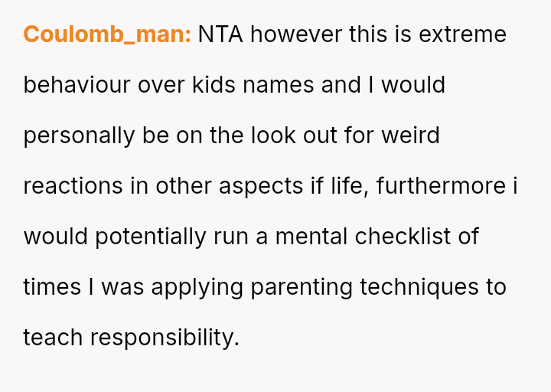Click on the word "checklist"
This screenshot has width=551, height=392.
point(403,237)
